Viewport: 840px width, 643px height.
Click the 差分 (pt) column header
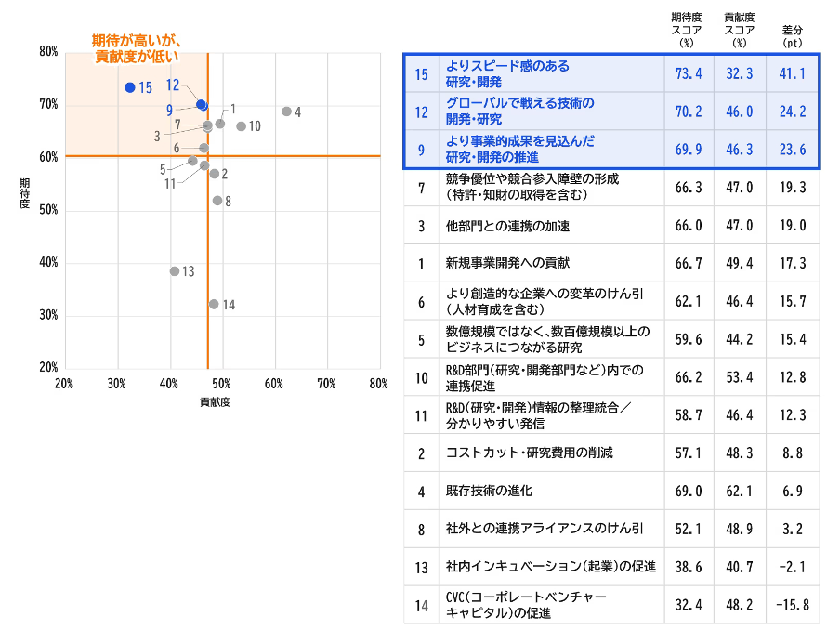793,36
